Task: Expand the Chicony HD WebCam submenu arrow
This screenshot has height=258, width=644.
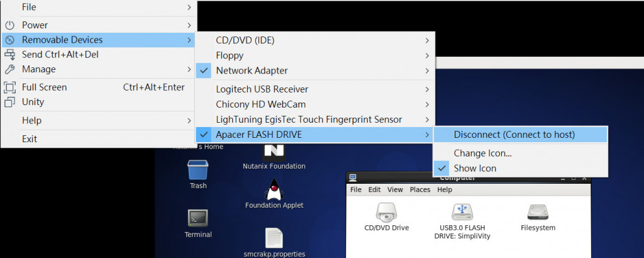Action: (427, 104)
